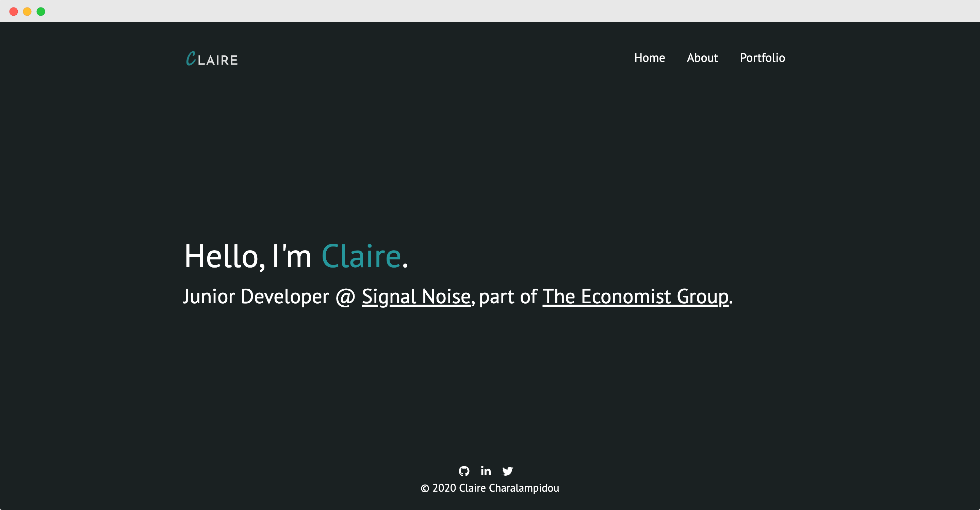Image resolution: width=980 pixels, height=510 pixels.
Task: Open the Portfolio nav item
Action: point(762,58)
